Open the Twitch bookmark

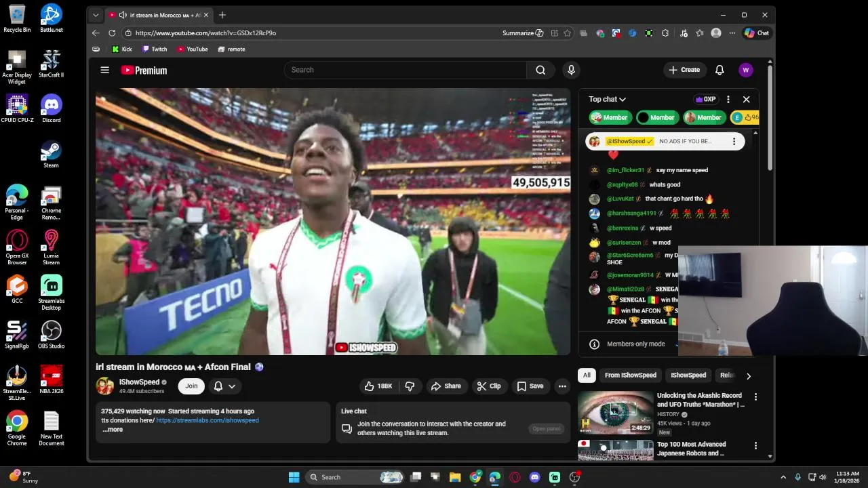155,49
